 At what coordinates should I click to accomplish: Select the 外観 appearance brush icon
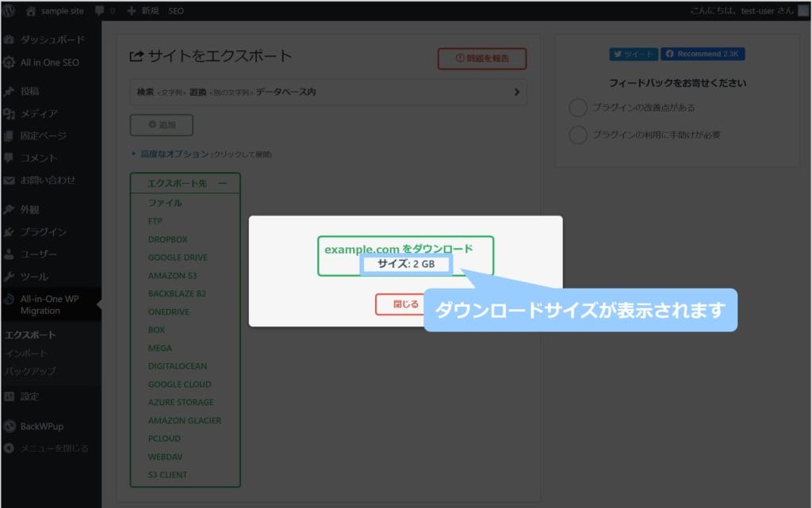tap(8, 208)
